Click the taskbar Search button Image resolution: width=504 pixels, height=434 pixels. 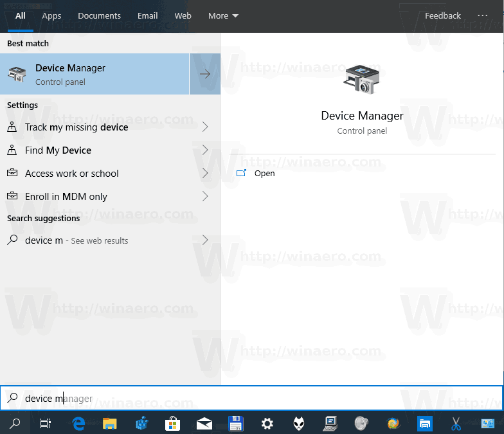[x=15, y=423]
